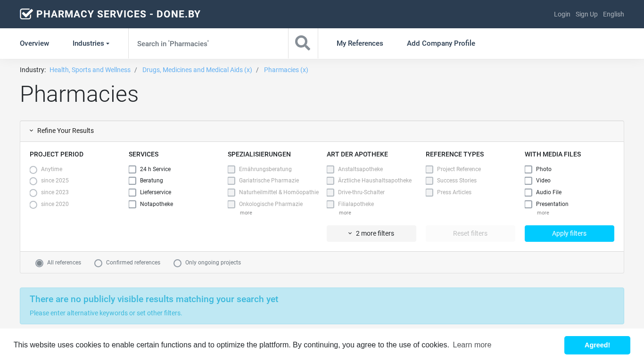Expand the 2 more filters button
The width and height of the screenshot is (644, 362).
[x=371, y=233]
